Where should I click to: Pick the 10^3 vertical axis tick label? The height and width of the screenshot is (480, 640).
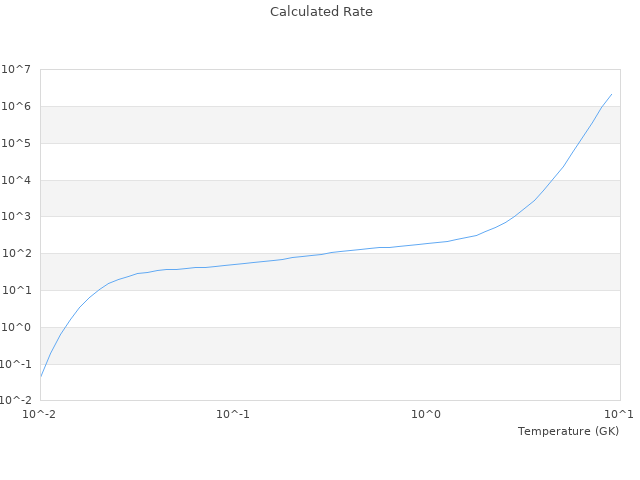coord(17,217)
